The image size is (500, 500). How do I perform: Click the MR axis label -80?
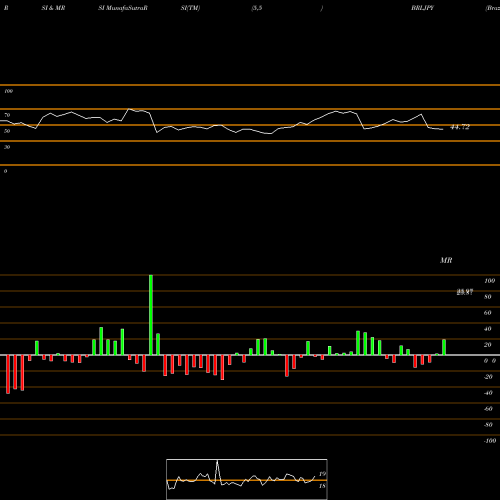tap(488, 425)
